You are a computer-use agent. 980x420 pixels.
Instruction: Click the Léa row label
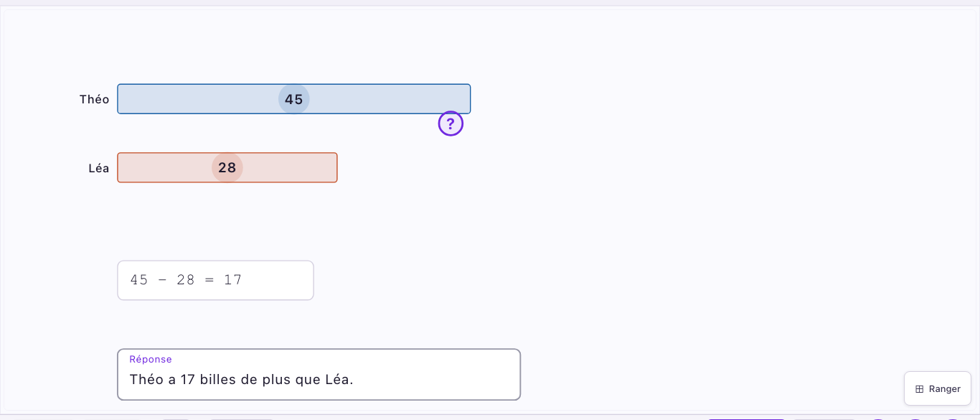(x=98, y=167)
